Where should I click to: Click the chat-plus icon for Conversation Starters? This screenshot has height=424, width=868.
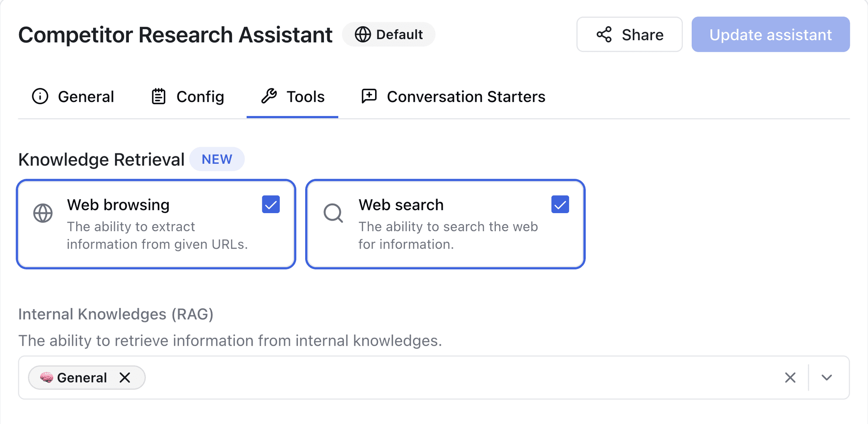click(369, 96)
